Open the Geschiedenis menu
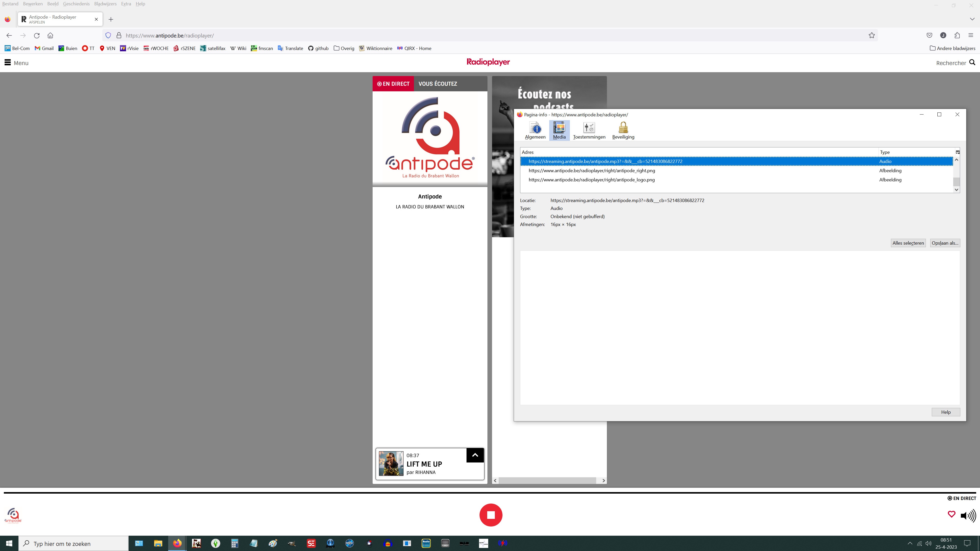 77,4
